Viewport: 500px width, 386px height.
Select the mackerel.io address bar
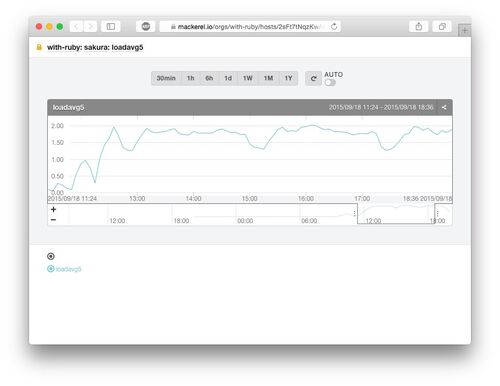[x=250, y=26]
